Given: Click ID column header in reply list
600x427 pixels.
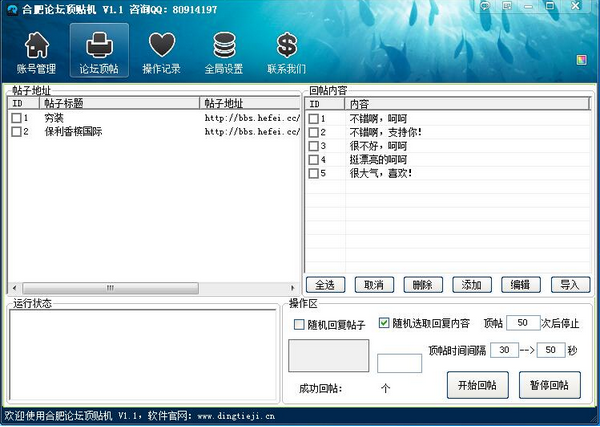Looking at the screenshot, I should [325, 104].
